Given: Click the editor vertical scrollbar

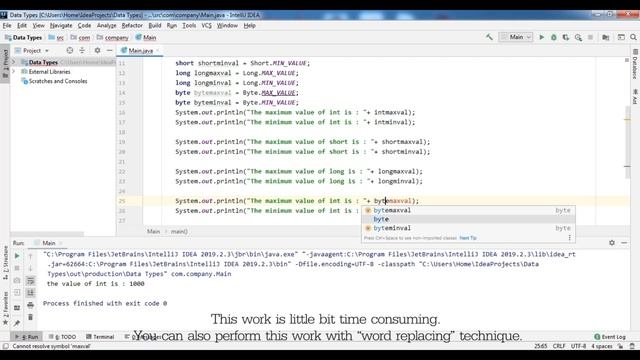Looking at the screenshot, I should pyautogui.click(x=627, y=142).
